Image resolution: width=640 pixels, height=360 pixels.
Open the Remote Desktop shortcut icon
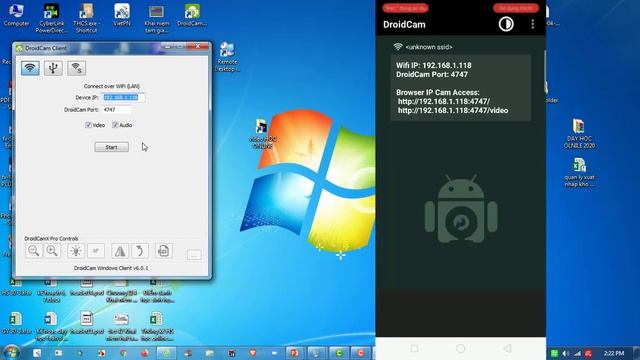[227, 57]
